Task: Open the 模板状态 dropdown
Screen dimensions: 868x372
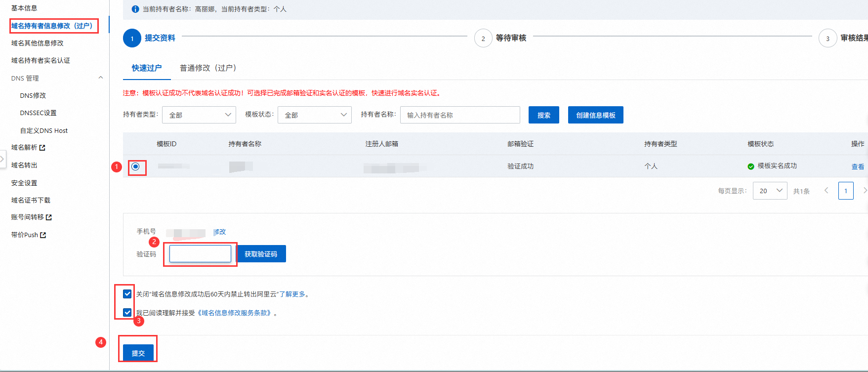Action: point(315,115)
